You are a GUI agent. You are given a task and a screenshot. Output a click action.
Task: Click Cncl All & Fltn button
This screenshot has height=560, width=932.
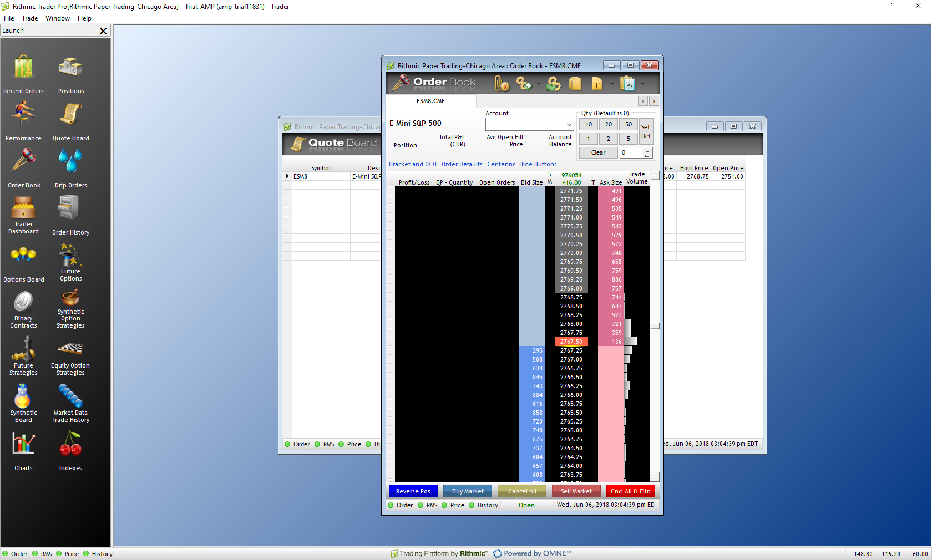coord(631,491)
